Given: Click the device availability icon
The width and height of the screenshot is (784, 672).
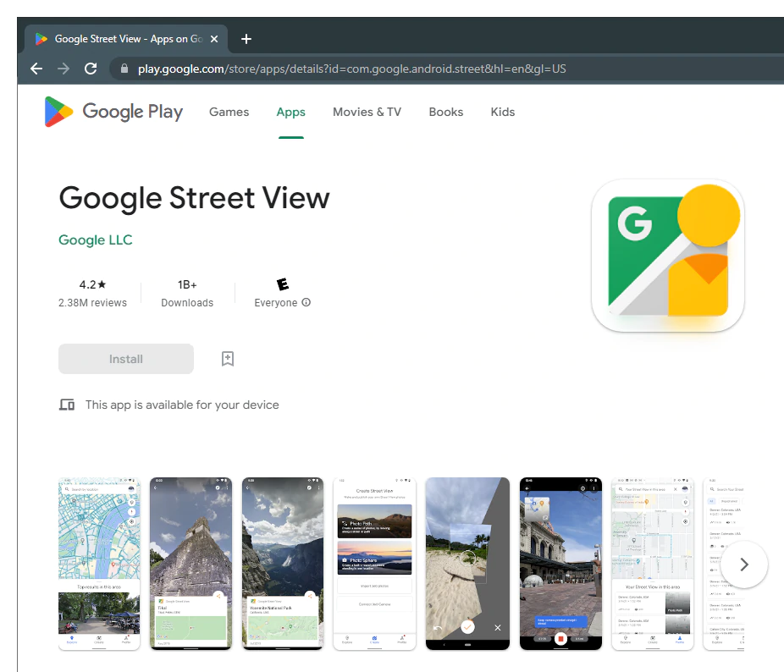Looking at the screenshot, I should click(x=67, y=405).
